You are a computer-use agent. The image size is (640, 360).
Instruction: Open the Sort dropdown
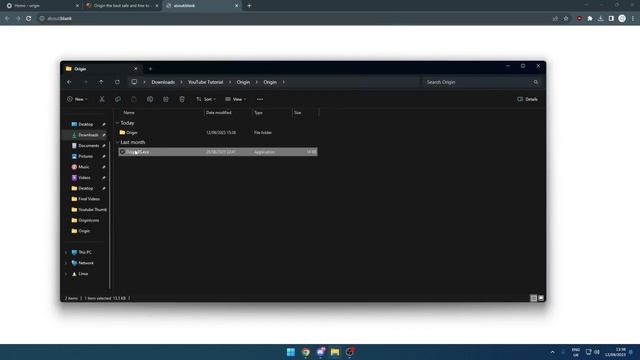(206, 99)
